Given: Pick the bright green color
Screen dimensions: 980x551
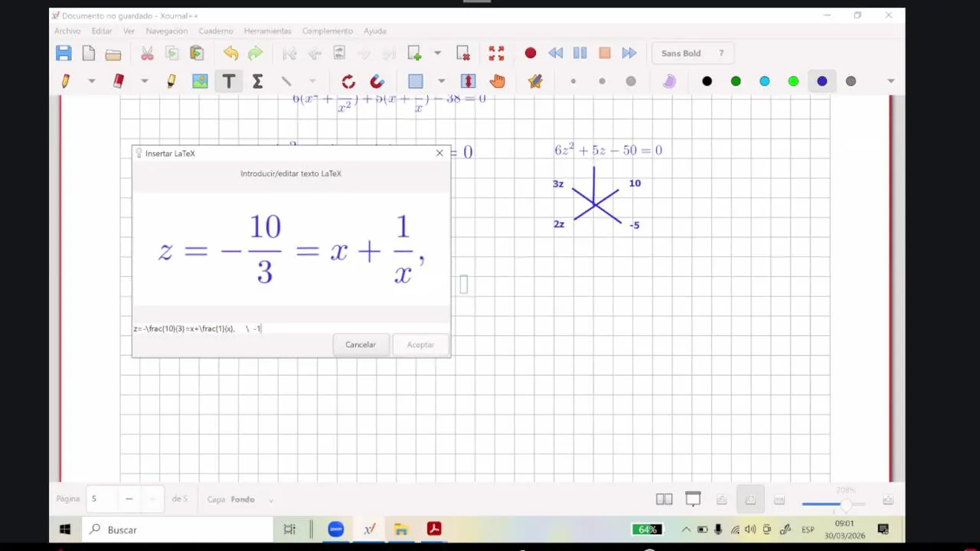Looking at the screenshot, I should (x=793, y=81).
